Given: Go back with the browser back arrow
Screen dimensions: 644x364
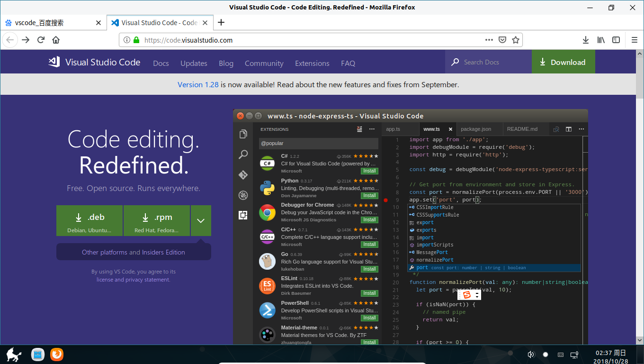Looking at the screenshot, I should (x=10, y=40).
